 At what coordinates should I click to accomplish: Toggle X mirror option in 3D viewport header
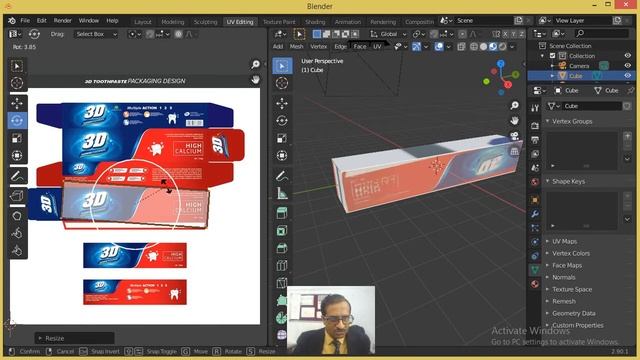pyautogui.click(x=506, y=34)
